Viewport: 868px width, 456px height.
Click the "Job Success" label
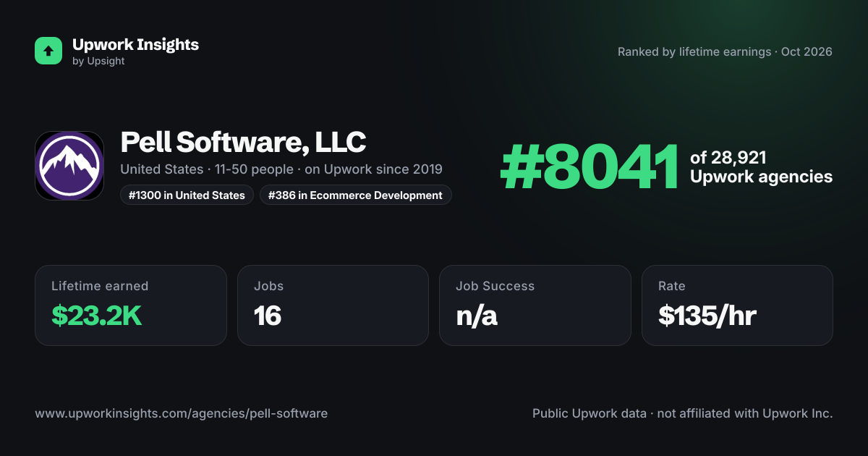[x=495, y=286]
